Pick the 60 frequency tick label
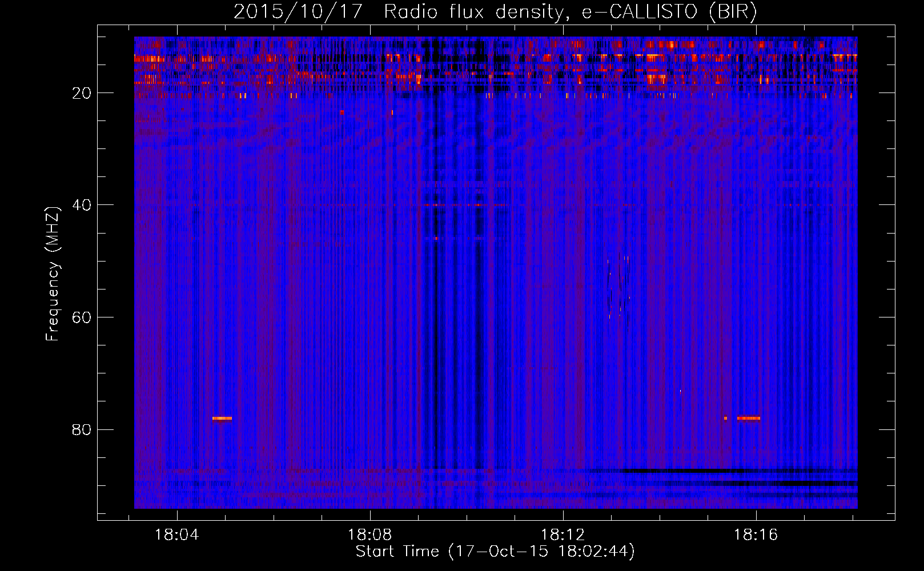 coord(82,317)
